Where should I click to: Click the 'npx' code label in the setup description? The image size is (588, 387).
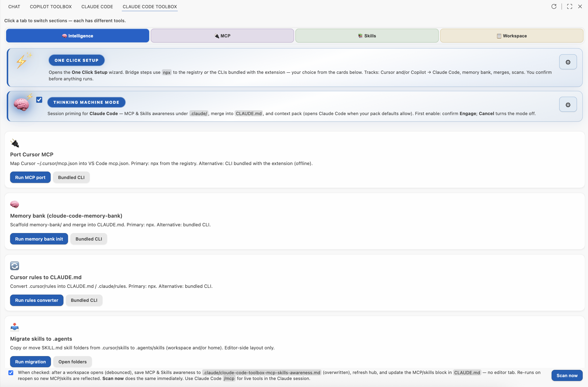coord(167,72)
